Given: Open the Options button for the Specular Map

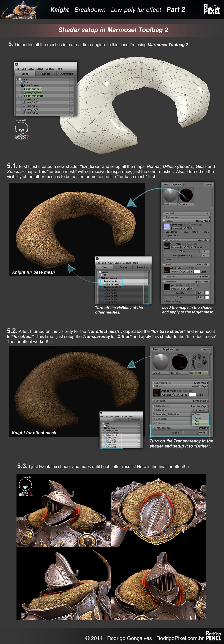Looking at the screenshot, I should [x=175, y=289].
